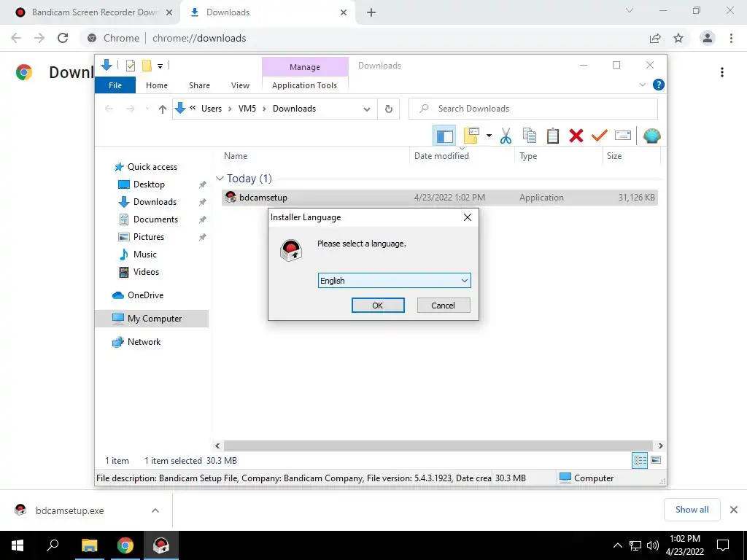
Task: Toggle the preview pane layout icon
Action: (x=444, y=136)
